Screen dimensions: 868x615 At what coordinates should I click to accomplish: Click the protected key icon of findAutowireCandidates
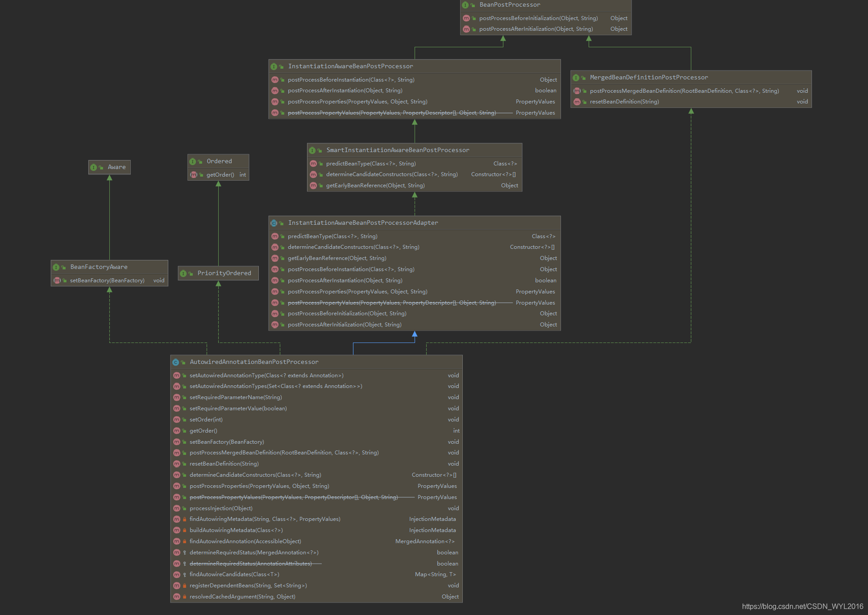coord(184,574)
